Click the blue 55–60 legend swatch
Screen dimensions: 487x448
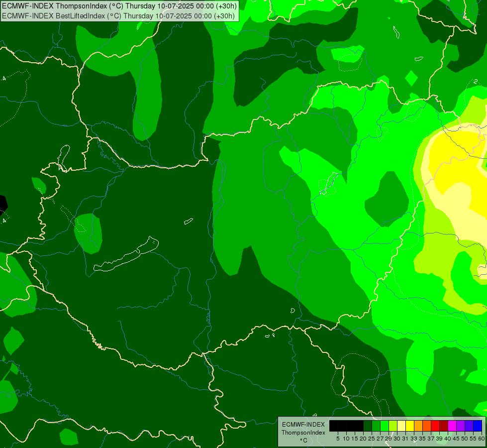point(478,426)
